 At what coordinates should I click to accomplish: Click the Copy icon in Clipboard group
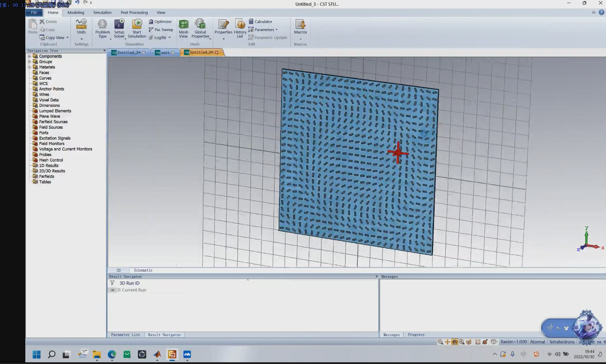(x=42, y=30)
